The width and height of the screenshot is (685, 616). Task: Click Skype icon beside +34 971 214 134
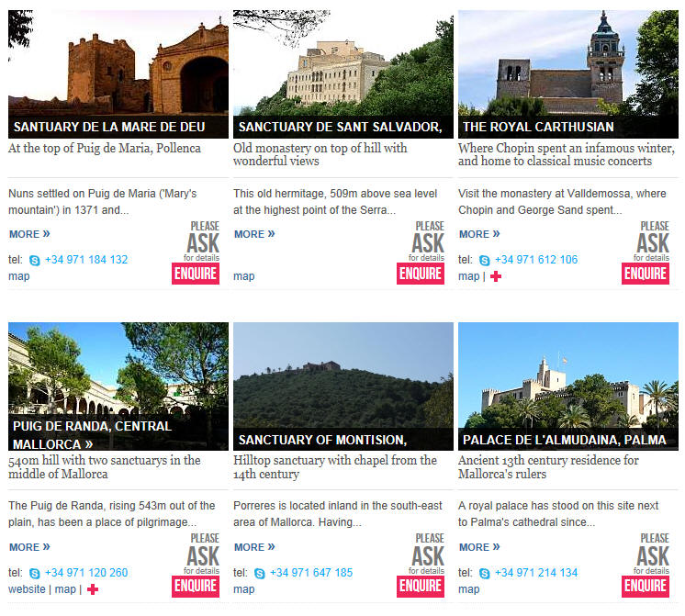click(x=485, y=574)
